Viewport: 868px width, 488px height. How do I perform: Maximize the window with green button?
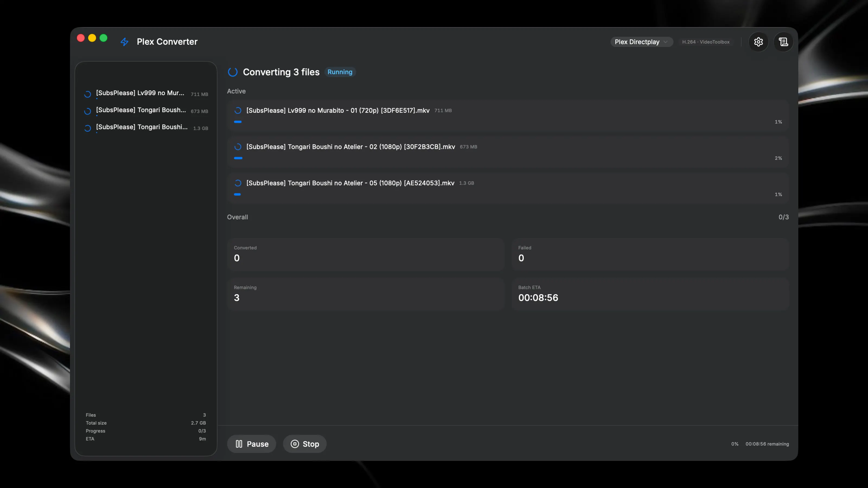(103, 38)
